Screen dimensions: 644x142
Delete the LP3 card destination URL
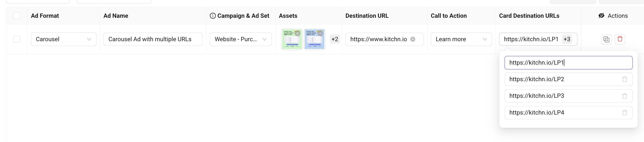625,96
